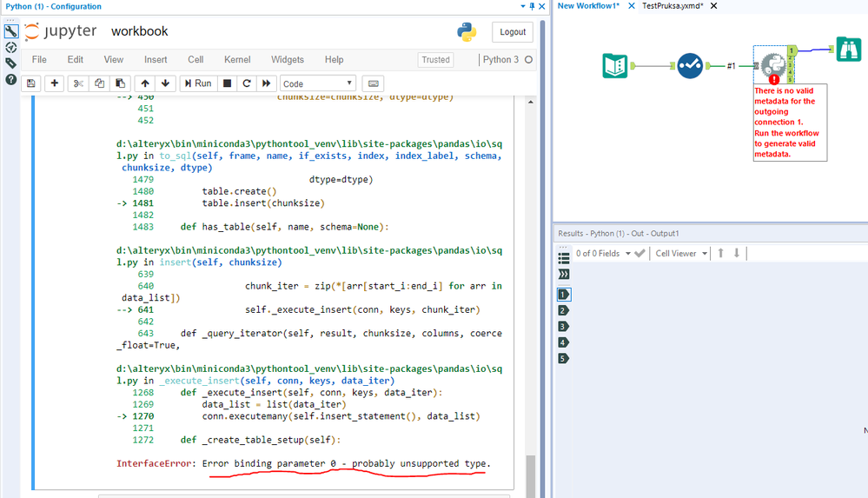Interrupt the kernel with the stop icon
This screenshot has width=868, height=498.
227,83
